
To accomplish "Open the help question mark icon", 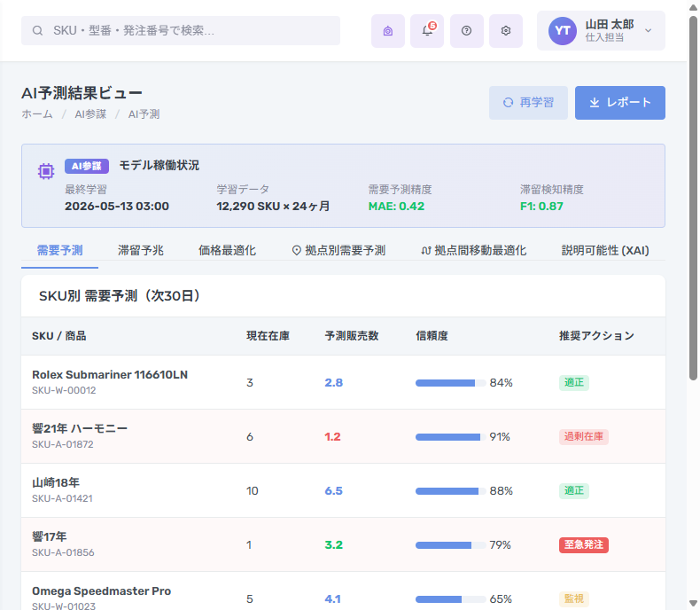I will tap(466, 31).
